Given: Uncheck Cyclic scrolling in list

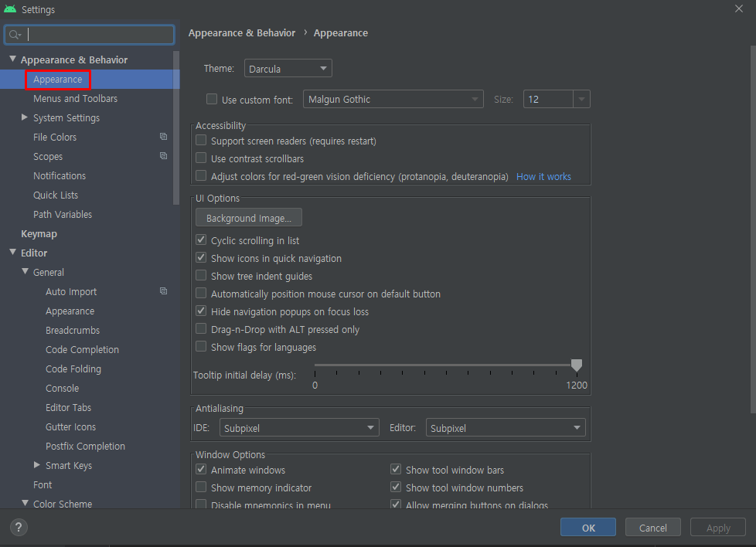Looking at the screenshot, I should coord(201,240).
